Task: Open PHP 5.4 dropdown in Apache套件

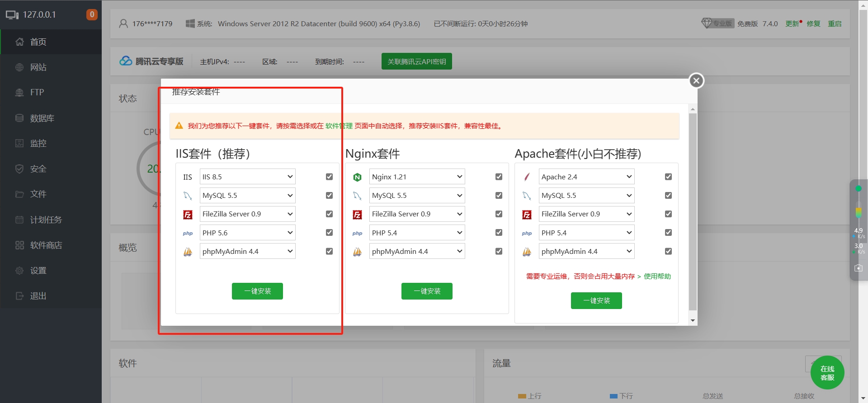Action: pos(586,233)
